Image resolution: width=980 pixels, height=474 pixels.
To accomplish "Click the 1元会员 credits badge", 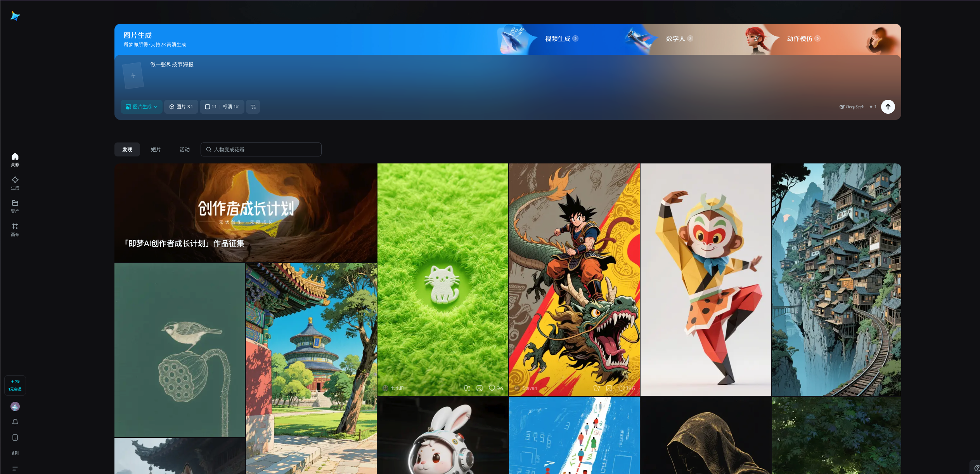I will [x=15, y=385].
